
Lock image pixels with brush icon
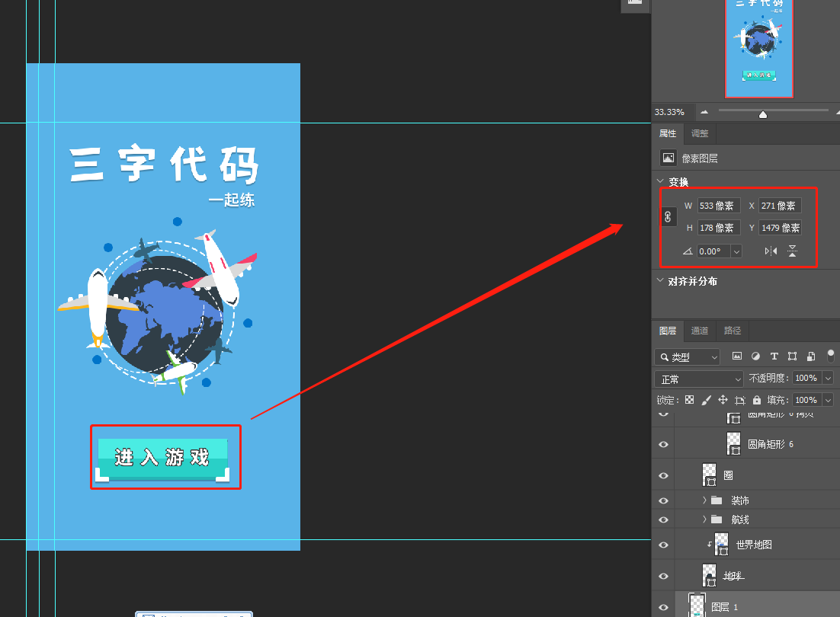tap(706, 400)
